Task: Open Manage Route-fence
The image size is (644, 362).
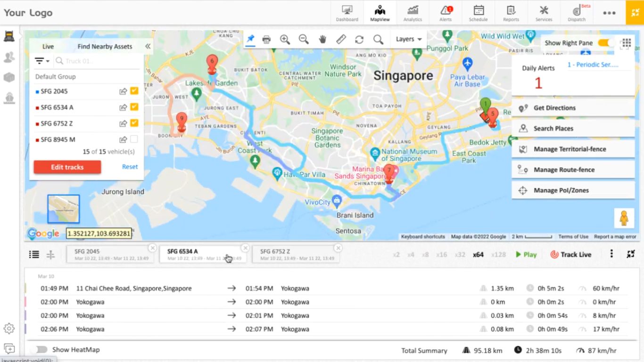Action: [573, 170]
